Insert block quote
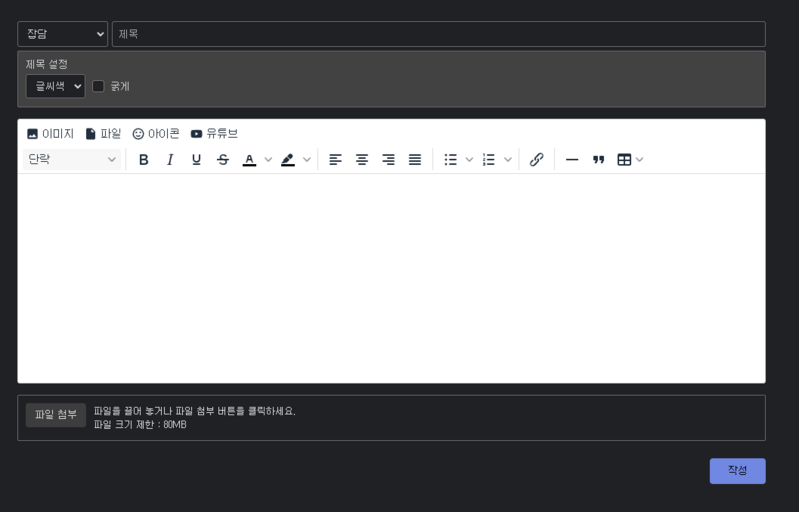The image size is (800, 512). click(x=598, y=160)
